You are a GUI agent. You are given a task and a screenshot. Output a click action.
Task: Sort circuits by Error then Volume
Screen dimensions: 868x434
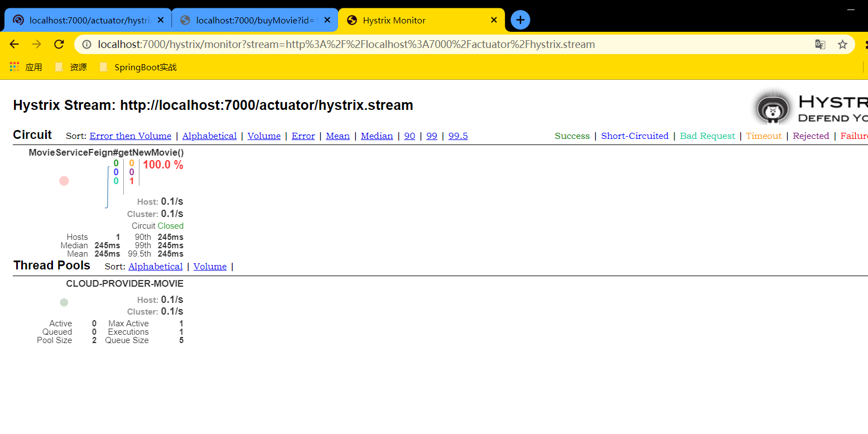(131, 136)
